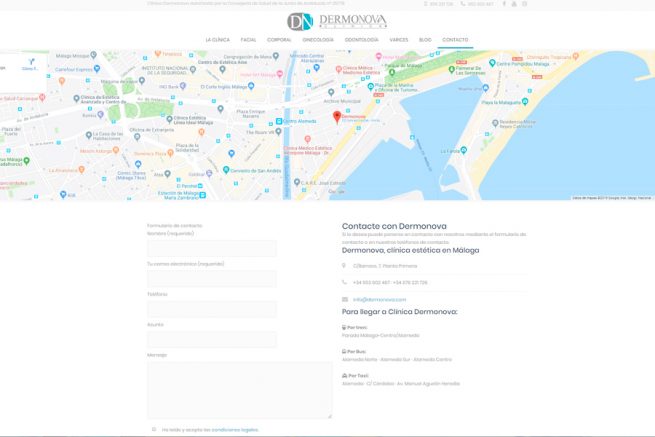Click the map info card in the map's corner
The height and width of the screenshot is (437, 655).
23,72
